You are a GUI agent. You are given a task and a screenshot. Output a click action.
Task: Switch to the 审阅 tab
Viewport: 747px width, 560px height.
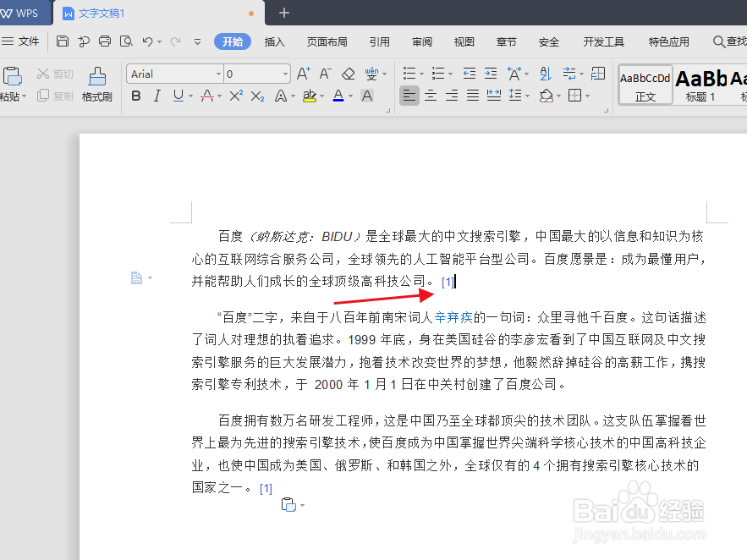pos(422,42)
